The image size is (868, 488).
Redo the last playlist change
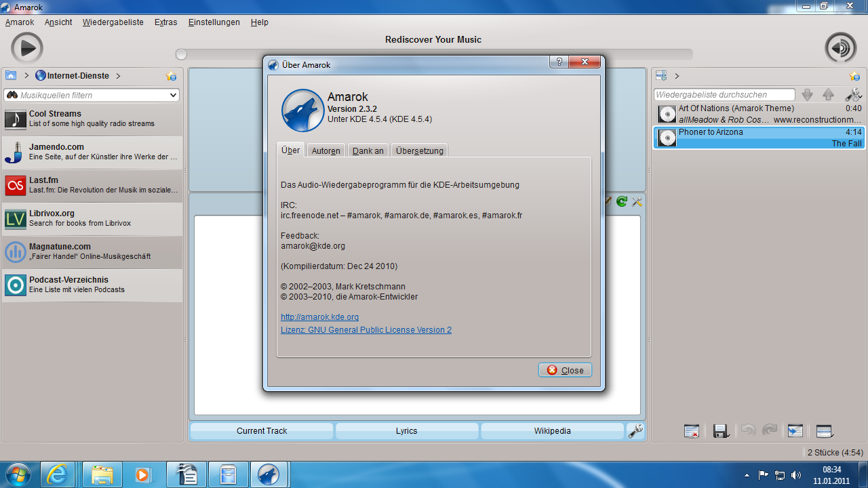(x=770, y=430)
